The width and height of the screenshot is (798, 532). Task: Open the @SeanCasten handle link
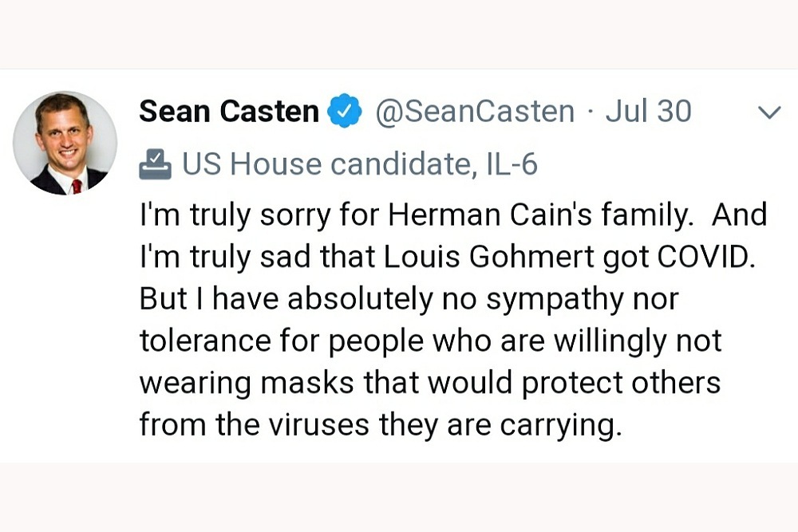[x=475, y=112]
